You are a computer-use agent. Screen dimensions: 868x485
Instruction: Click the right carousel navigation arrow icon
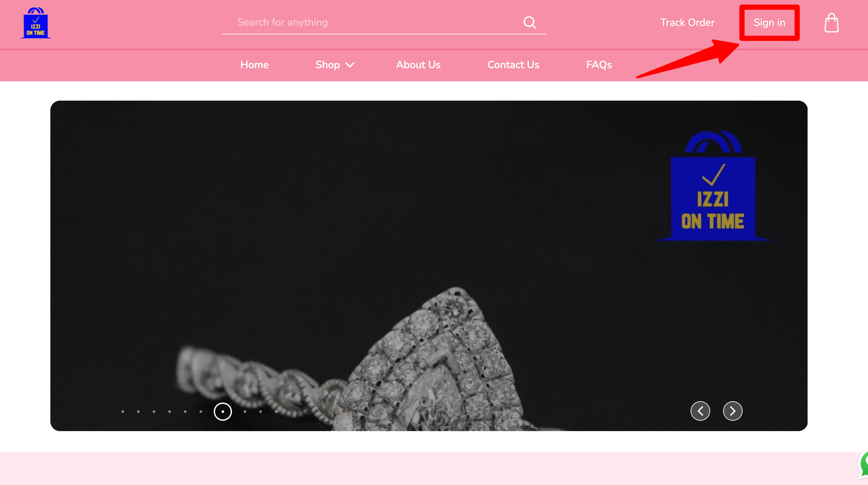pyautogui.click(x=732, y=411)
